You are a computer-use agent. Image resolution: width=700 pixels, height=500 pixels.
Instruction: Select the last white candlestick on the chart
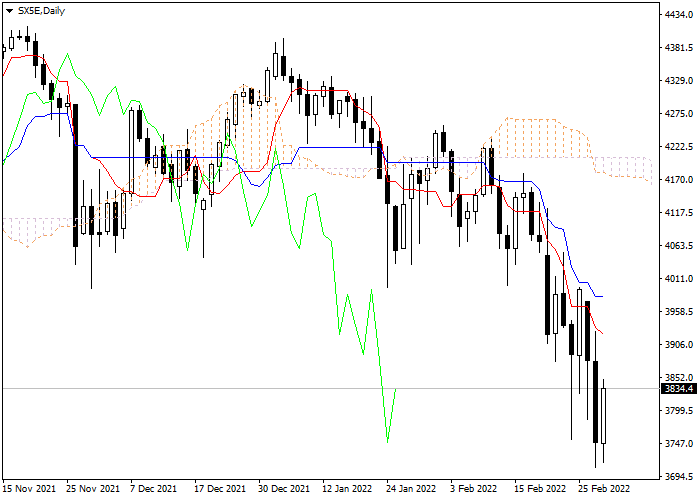tap(604, 416)
